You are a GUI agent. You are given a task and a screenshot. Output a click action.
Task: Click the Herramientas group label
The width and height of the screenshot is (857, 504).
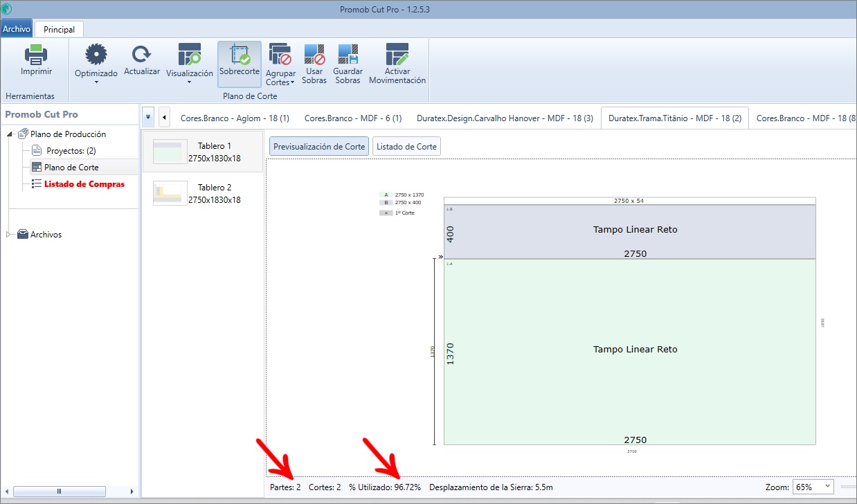[30, 96]
